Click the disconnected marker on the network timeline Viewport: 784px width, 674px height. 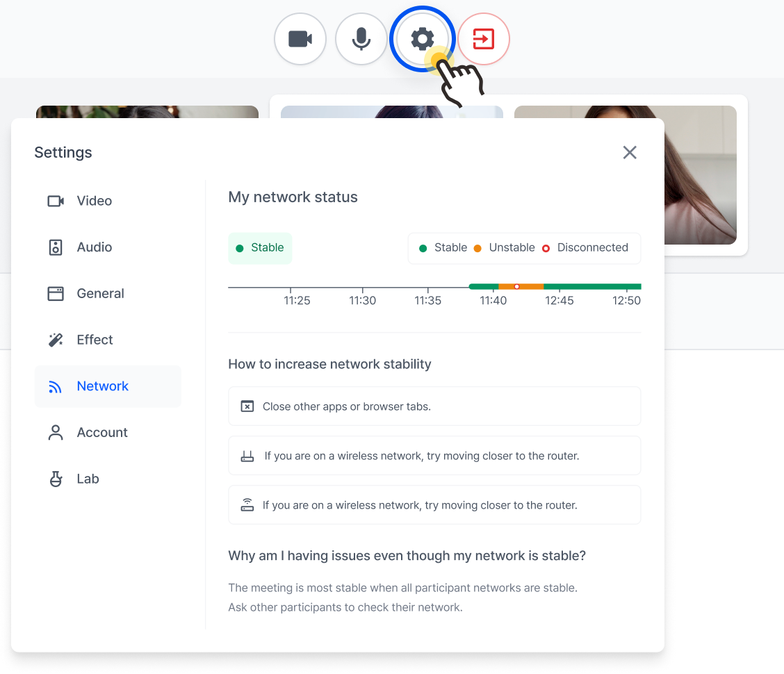pos(516,286)
